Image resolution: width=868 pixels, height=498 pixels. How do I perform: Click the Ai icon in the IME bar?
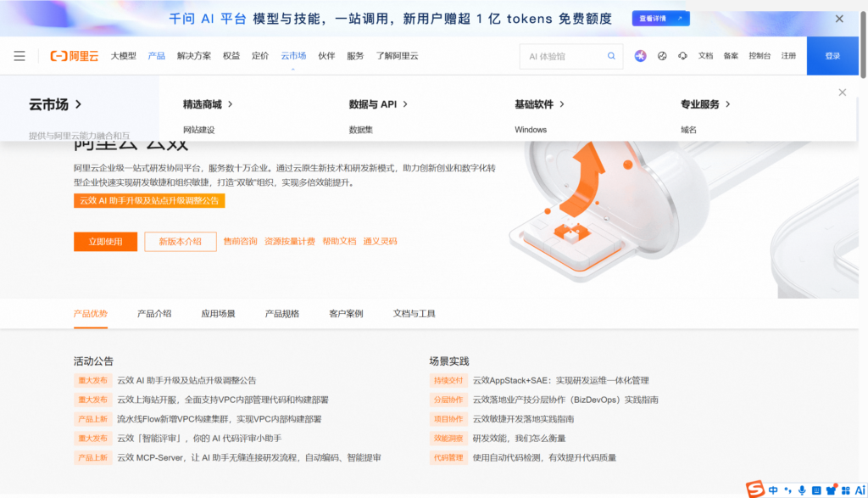pos(860,490)
